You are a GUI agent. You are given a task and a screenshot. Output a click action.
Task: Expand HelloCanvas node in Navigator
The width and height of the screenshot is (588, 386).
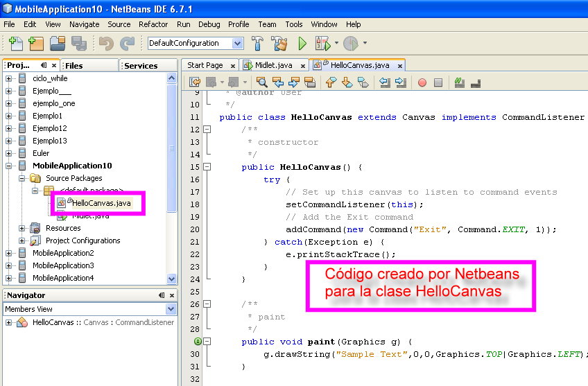click(x=8, y=323)
